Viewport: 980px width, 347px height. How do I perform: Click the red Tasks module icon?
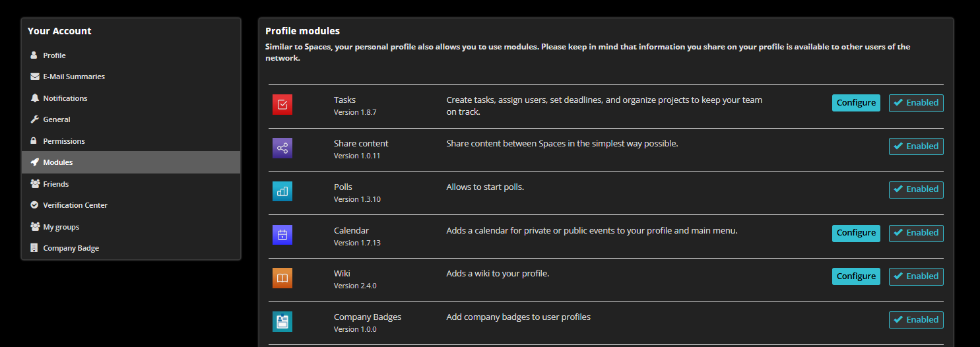click(x=282, y=104)
